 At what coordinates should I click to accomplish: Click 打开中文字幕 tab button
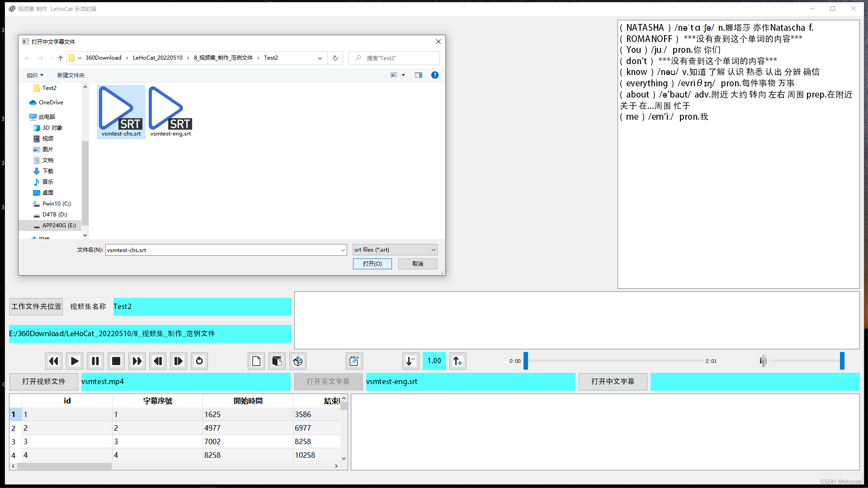pos(612,381)
